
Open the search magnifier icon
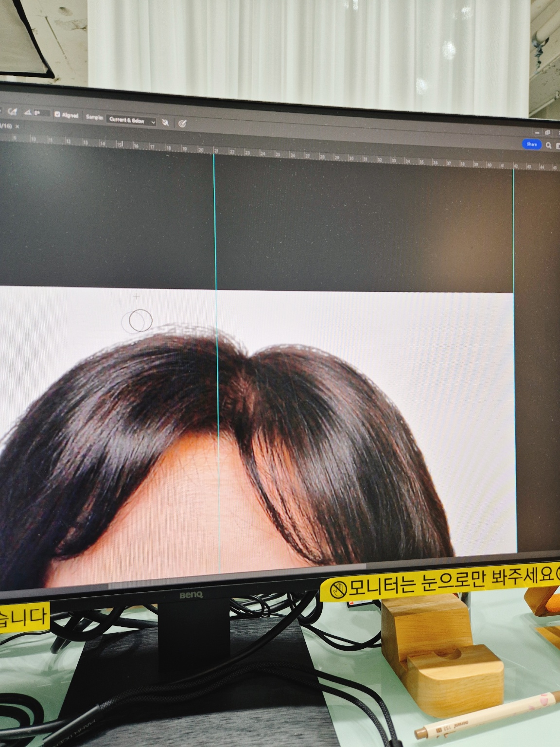pyautogui.click(x=549, y=145)
